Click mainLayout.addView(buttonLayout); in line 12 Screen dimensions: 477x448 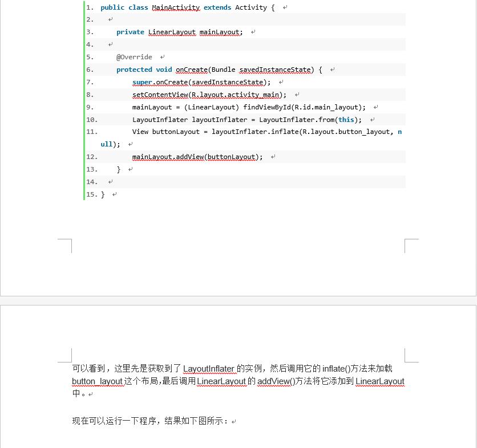pos(197,157)
